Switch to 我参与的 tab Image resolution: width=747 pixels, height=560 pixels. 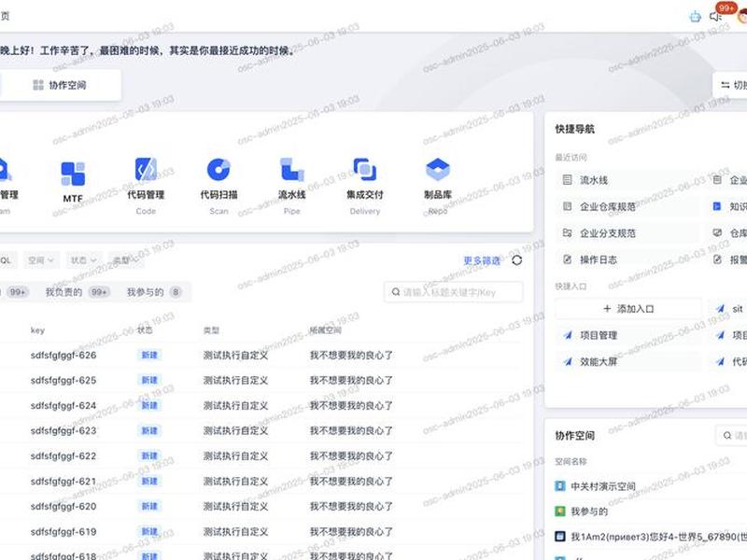tap(153, 292)
